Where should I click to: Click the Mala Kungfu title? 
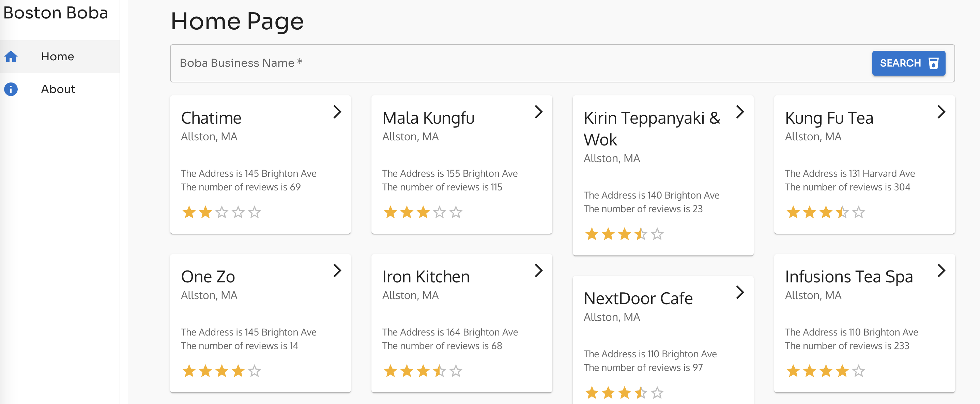(428, 118)
